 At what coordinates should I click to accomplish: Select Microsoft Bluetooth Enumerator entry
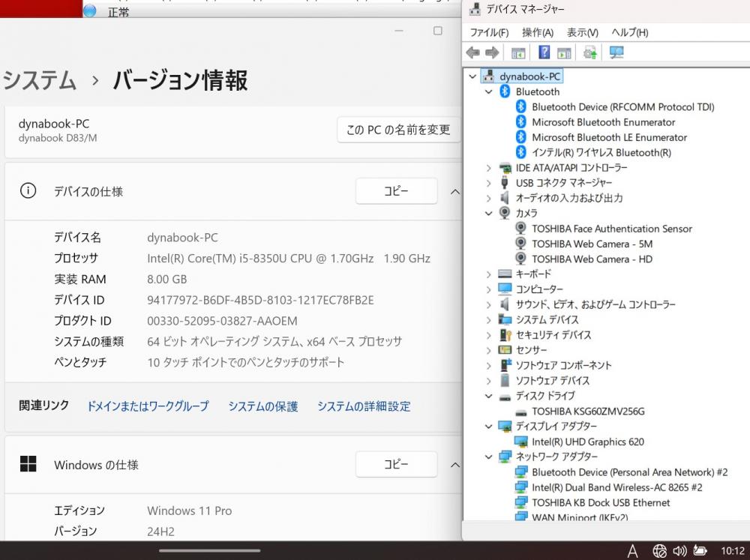(603, 122)
